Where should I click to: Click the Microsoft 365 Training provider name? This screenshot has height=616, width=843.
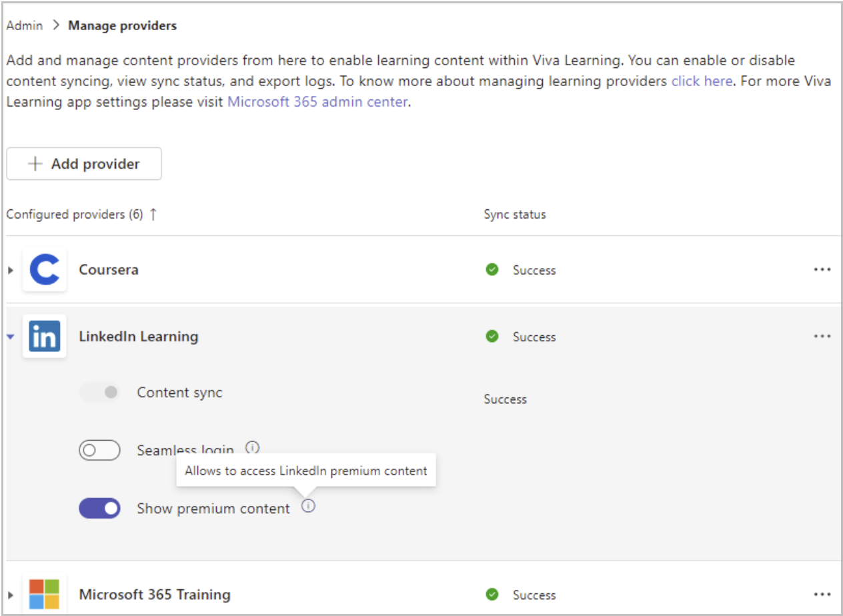click(x=155, y=595)
